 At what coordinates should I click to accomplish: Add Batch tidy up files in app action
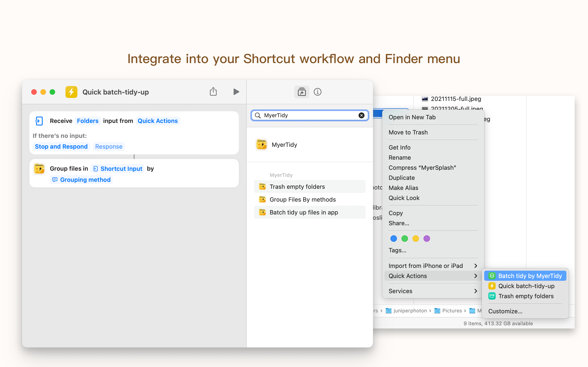[x=303, y=212]
